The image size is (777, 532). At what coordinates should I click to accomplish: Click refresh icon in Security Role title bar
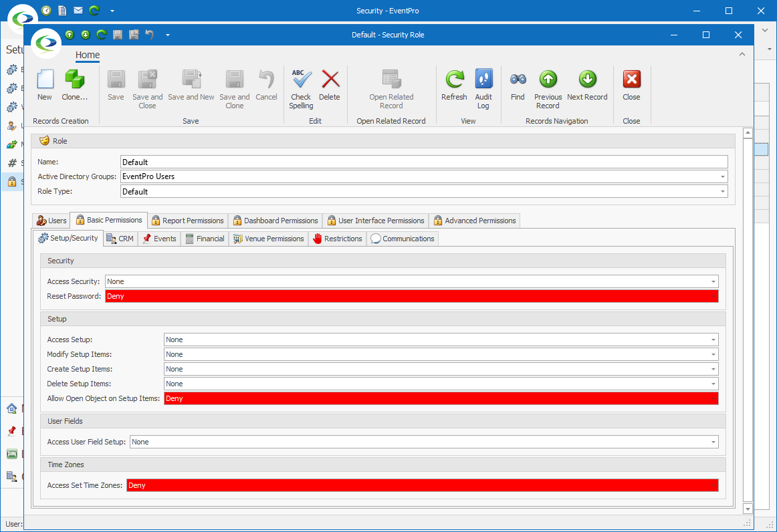tap(102, 35)
